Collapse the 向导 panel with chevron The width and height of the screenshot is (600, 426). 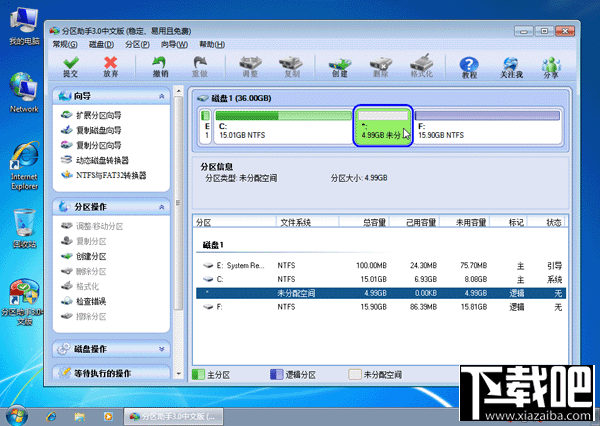165,98
